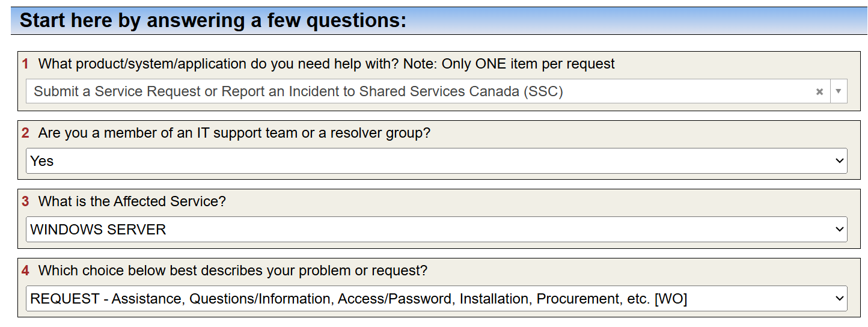Click the "What is the Affected Service?" label
868x327 pixels.
point(132,201)
